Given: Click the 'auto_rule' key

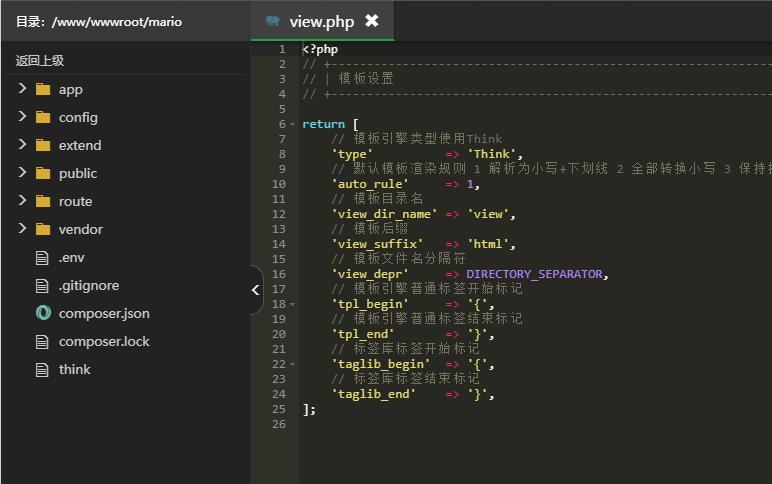Looking at the screenshot, I should pos(370,184).
